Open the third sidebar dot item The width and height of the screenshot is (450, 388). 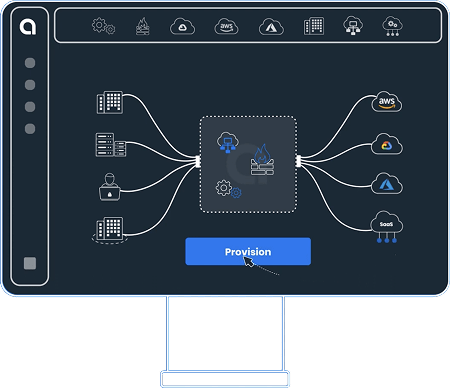pyautogui.click(x=30, y=107)
